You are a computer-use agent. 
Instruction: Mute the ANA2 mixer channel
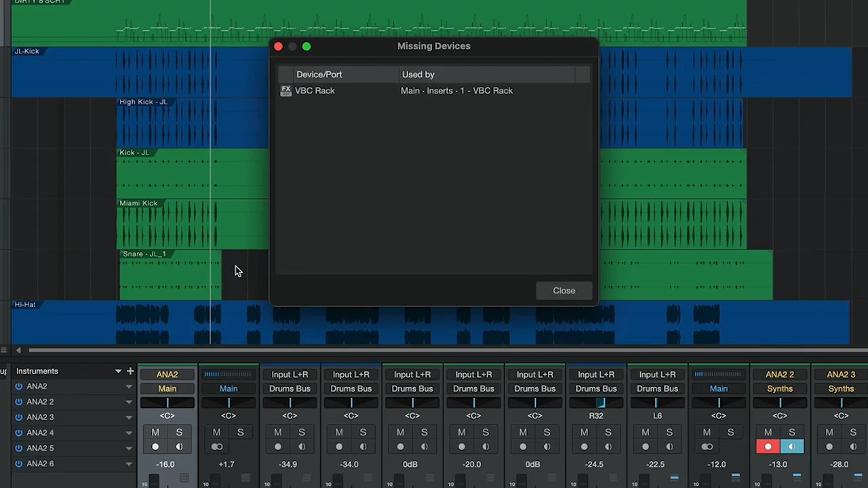155,432
